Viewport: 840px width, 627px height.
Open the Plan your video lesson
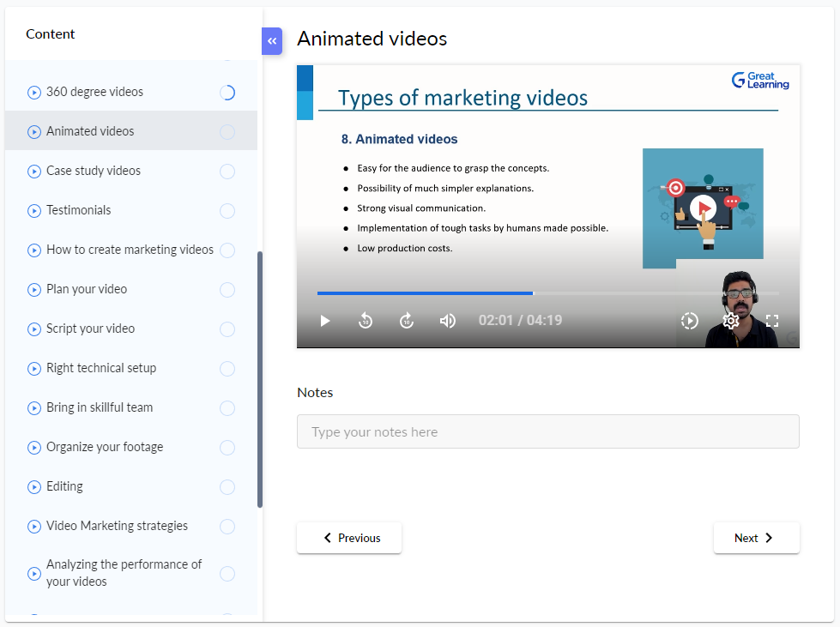point(131,289)
